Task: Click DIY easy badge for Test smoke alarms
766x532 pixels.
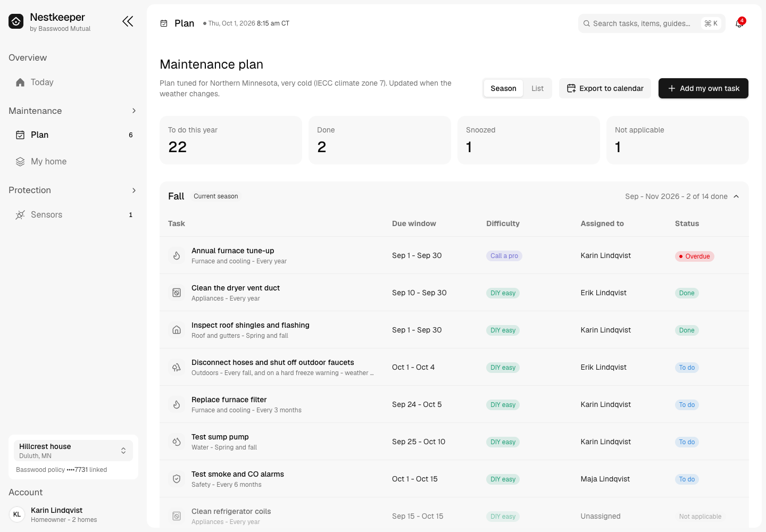Action: (x=503, y=479)
